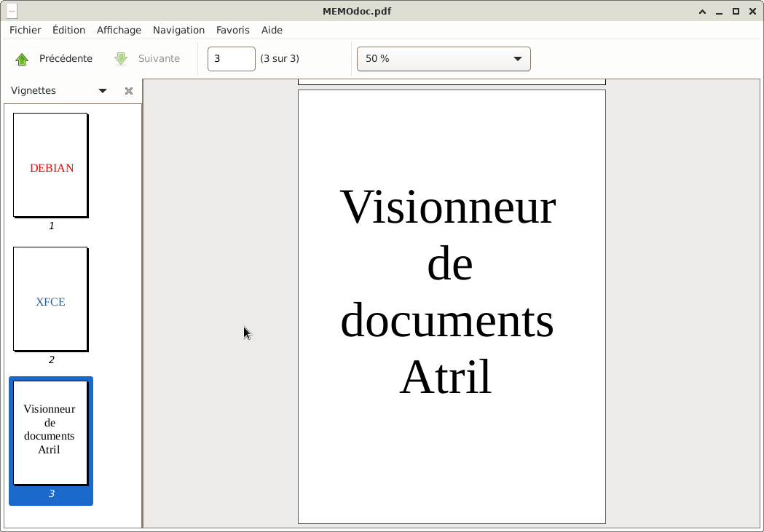Close the Vignettes side panel

129,91
